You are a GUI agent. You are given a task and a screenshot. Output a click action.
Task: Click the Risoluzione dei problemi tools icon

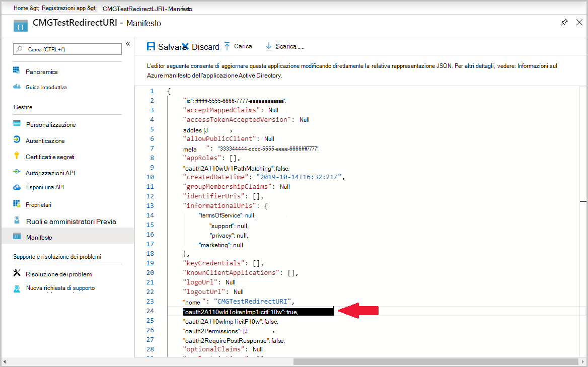click(17, 272)
